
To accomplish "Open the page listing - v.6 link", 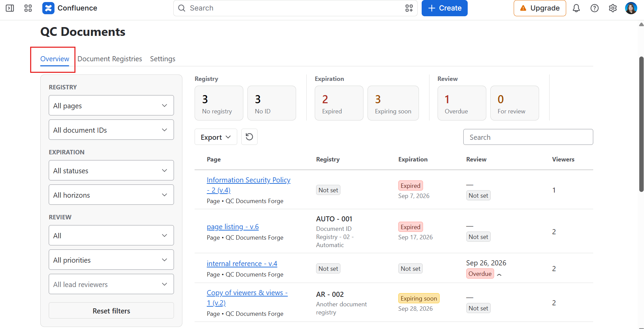I will click(233, 227).
